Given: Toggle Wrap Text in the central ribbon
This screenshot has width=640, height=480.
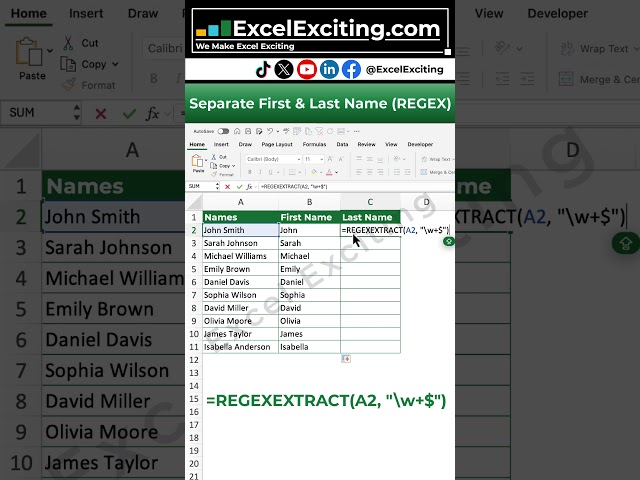Looking at the screenshot, I should point(438,159).
